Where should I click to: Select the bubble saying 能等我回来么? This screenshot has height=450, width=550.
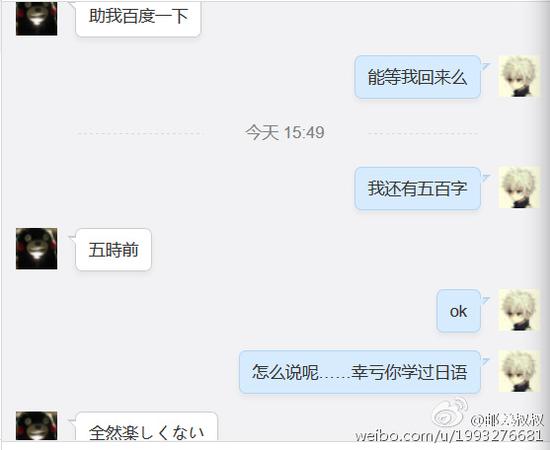[x=417, y=77]
